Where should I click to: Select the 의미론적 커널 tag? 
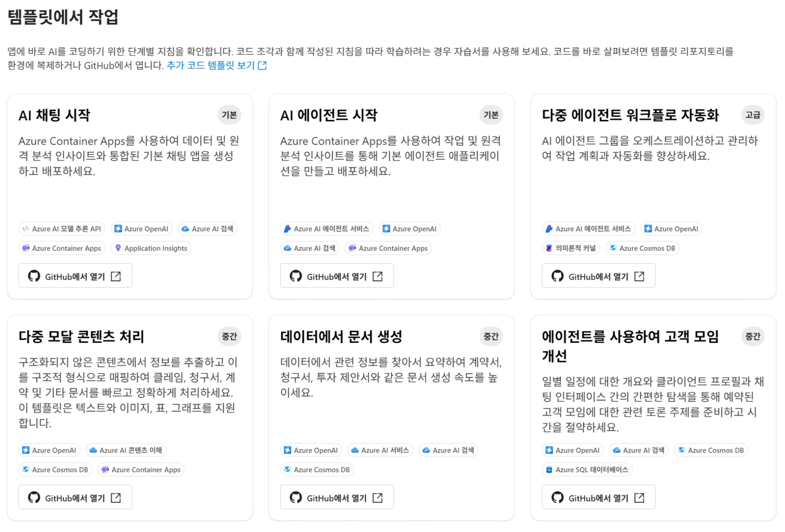(x=571, y=248)
